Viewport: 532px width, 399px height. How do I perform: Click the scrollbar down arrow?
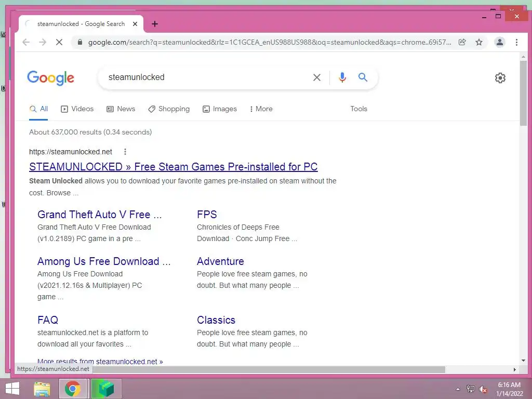[523, 361]
